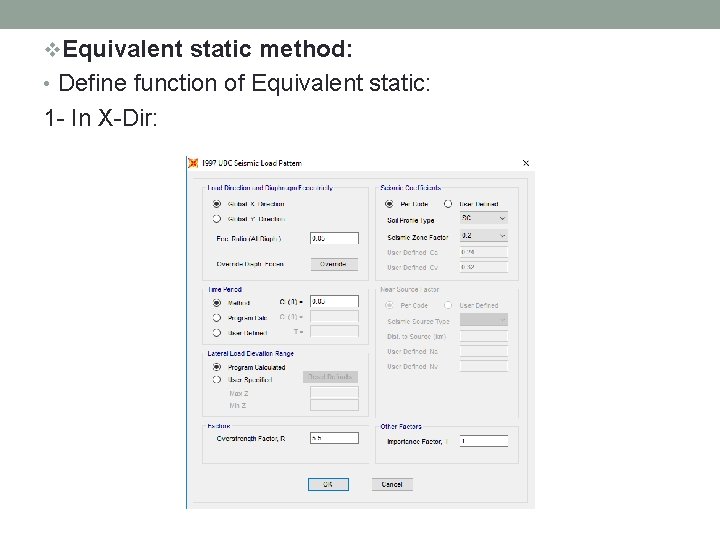Select greyed Per Code in Near Source Factor
This screenshot has width=720, height=540.
click(389, 305)
